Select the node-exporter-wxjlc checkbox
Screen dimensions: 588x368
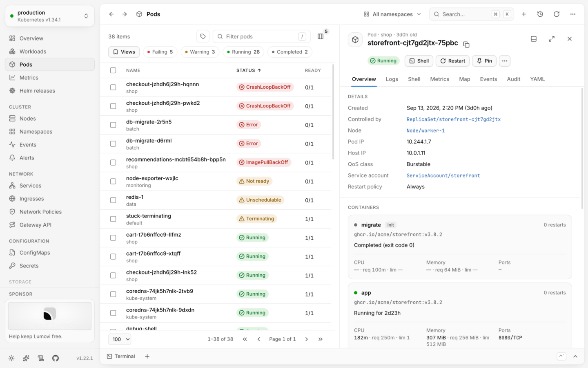pyautogui.click(x=113, y=181)
